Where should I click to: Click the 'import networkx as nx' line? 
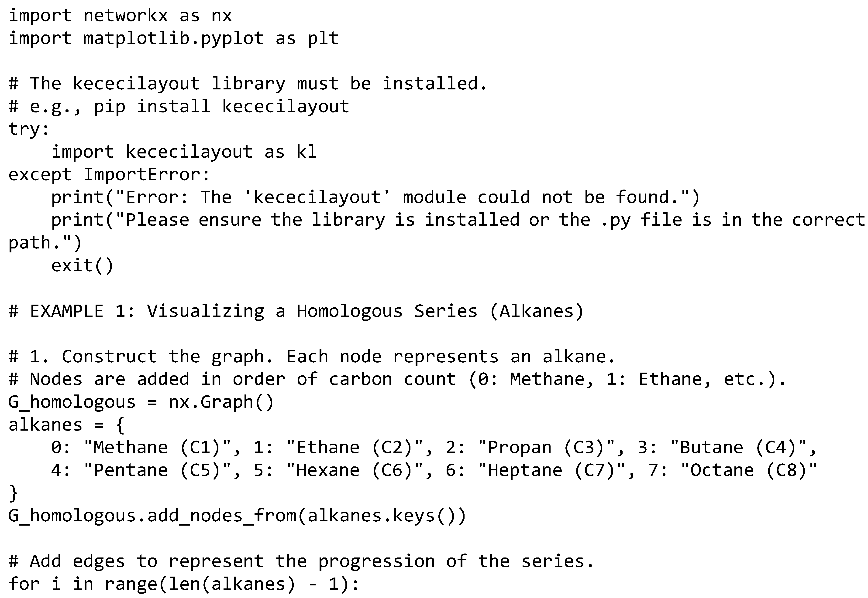click(x=120, y=16)
